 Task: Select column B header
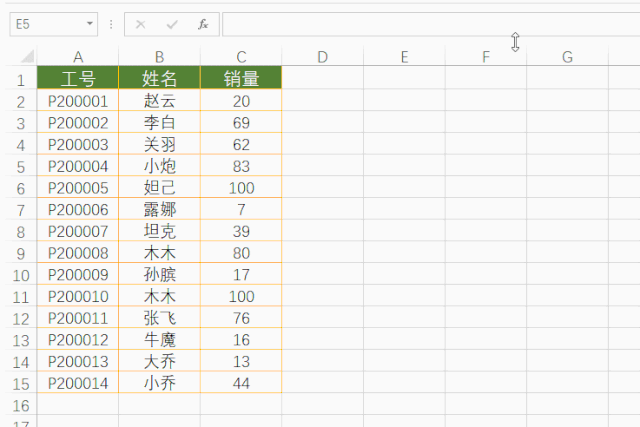(160, 57)
